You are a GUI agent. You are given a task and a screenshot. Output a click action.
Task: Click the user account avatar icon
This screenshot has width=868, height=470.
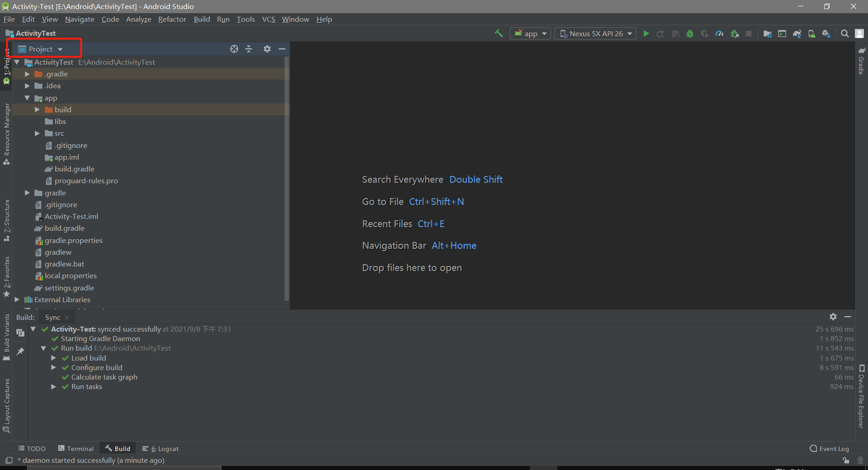point(860,33)
